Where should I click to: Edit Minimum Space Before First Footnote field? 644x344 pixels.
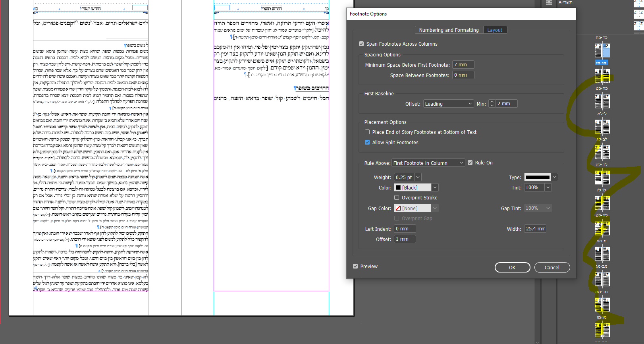(463, 65)
